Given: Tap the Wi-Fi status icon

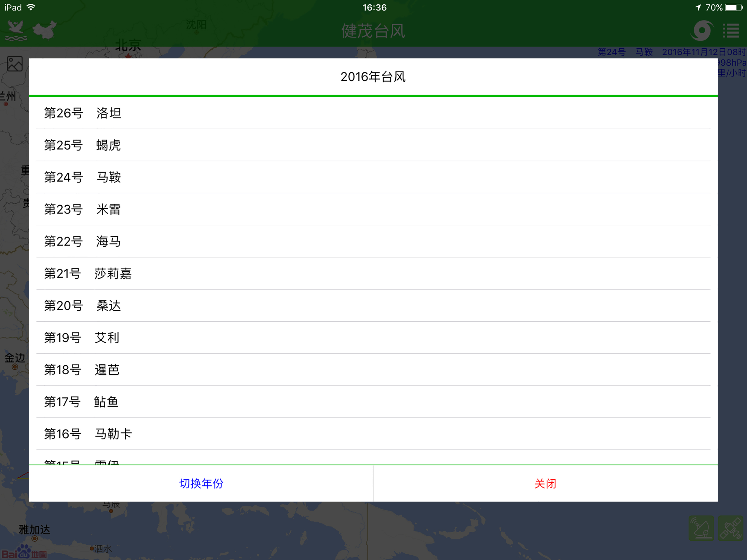Looking at the screenshot, I should click(x=31, y=7).
